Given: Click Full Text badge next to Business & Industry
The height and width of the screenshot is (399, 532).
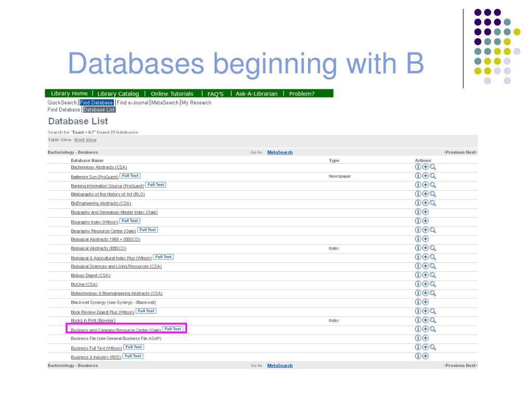Looking at the screenshot, I should [x=133, y=356].
